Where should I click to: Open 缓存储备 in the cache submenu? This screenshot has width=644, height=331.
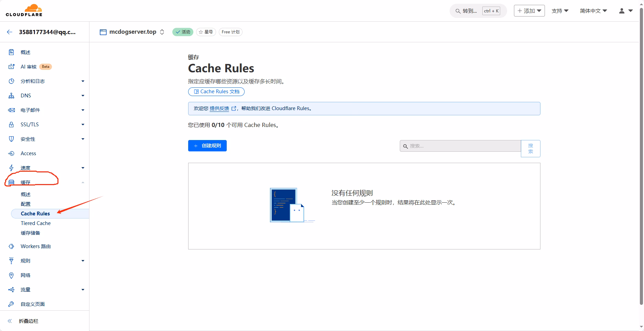tap(31, 233)
